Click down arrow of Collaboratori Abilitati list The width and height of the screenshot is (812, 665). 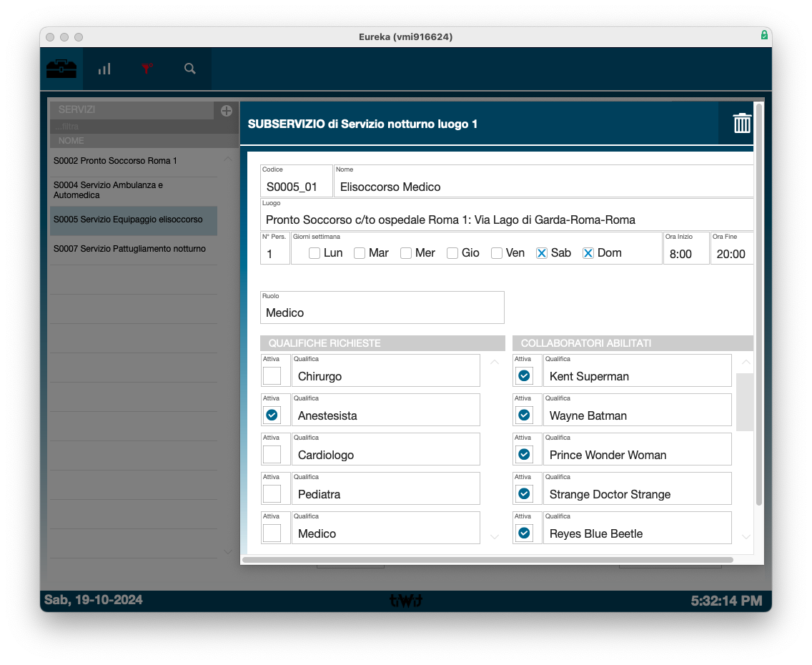(x=746, y=537)
